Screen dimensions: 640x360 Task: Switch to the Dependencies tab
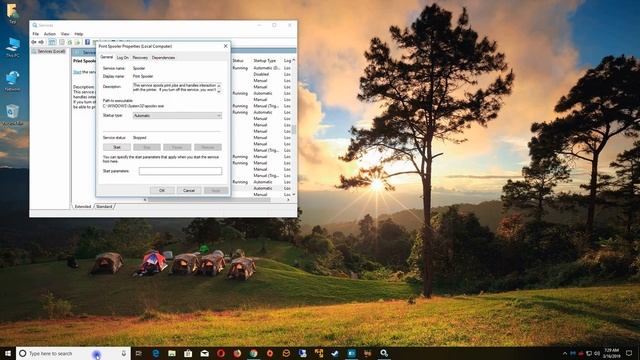click(x=163, y=58)
